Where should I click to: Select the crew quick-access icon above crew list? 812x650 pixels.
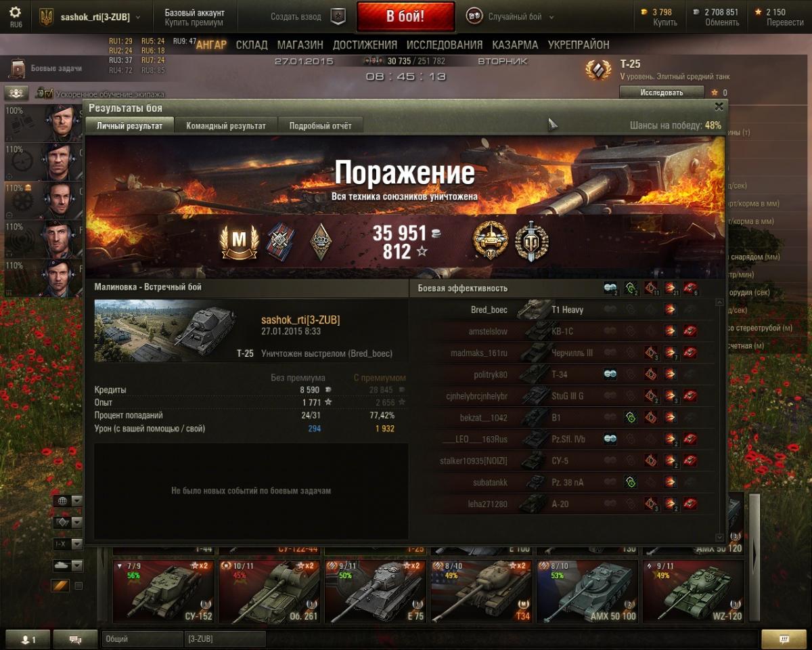click(x=16, y=93)
